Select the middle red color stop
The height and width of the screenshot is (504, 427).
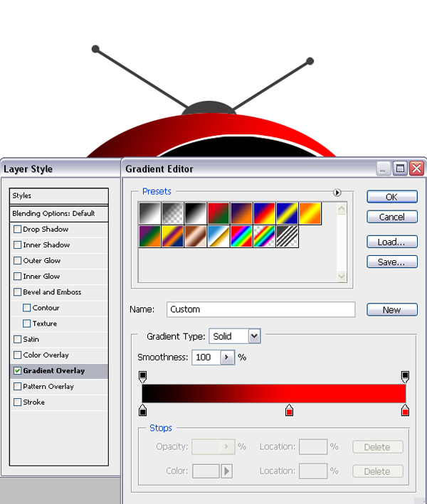[289, 410]
